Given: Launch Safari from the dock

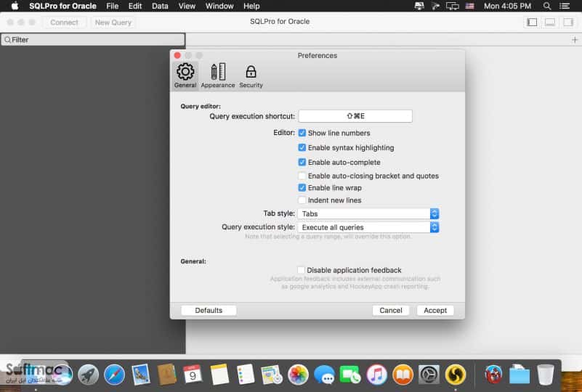Looking at the screenshot, I should [114, 375].
